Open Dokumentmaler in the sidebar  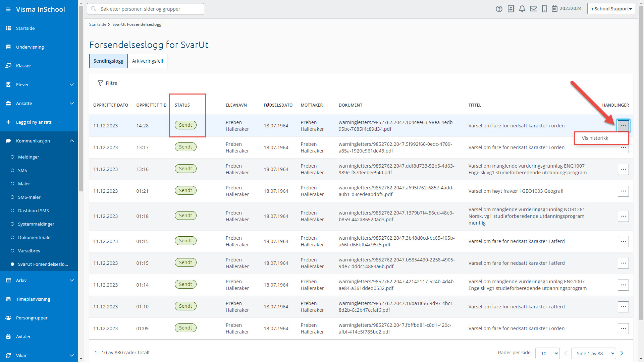[x=35, y=237]
